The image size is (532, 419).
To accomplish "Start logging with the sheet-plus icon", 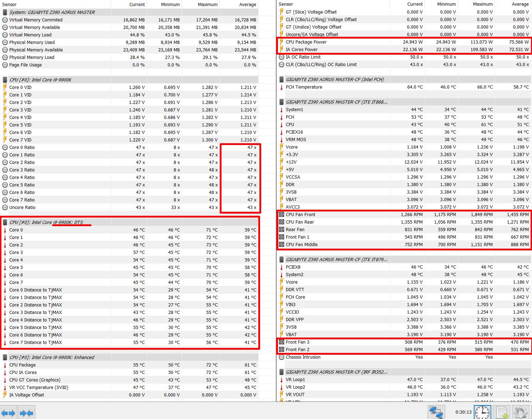I will (x=502, y=412).
